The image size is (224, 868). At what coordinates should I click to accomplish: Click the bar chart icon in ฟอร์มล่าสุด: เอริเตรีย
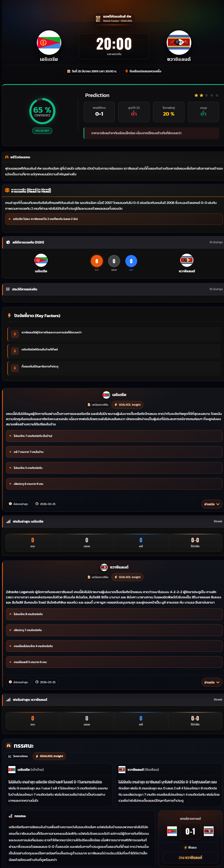8,521
